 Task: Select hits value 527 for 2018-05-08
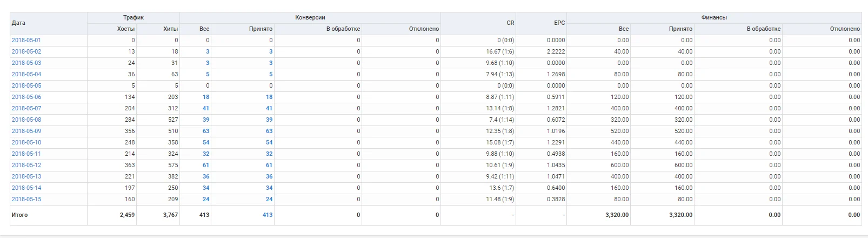pos(173,120)
